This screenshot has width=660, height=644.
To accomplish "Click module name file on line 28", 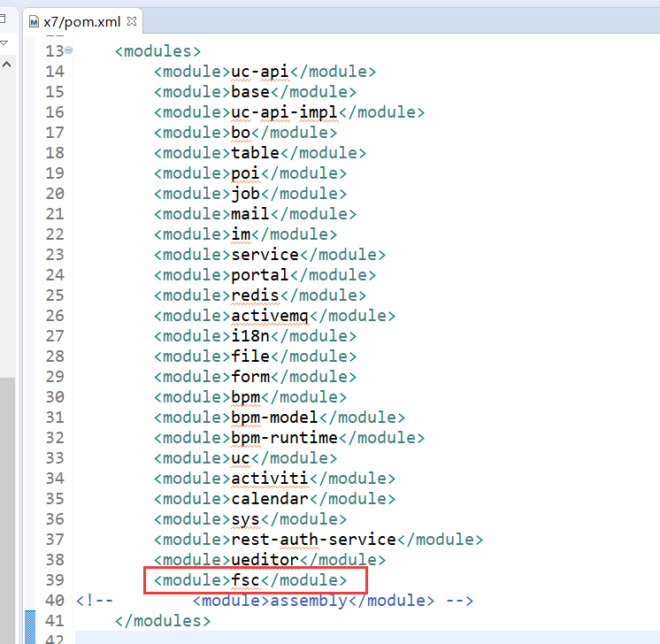I will coord(250,356).
